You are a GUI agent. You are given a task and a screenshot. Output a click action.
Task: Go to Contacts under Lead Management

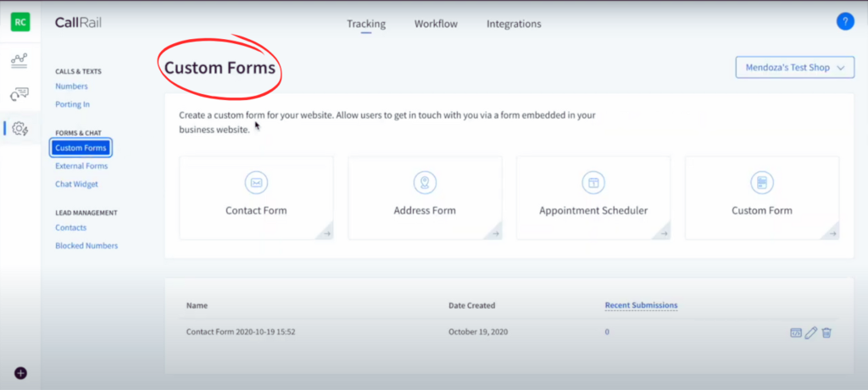(71, 228)
